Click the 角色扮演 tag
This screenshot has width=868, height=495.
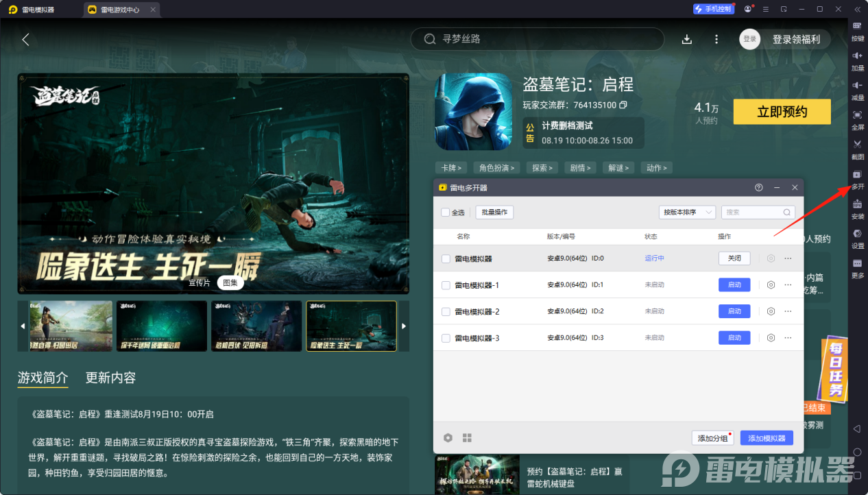(x=498, y=167)
